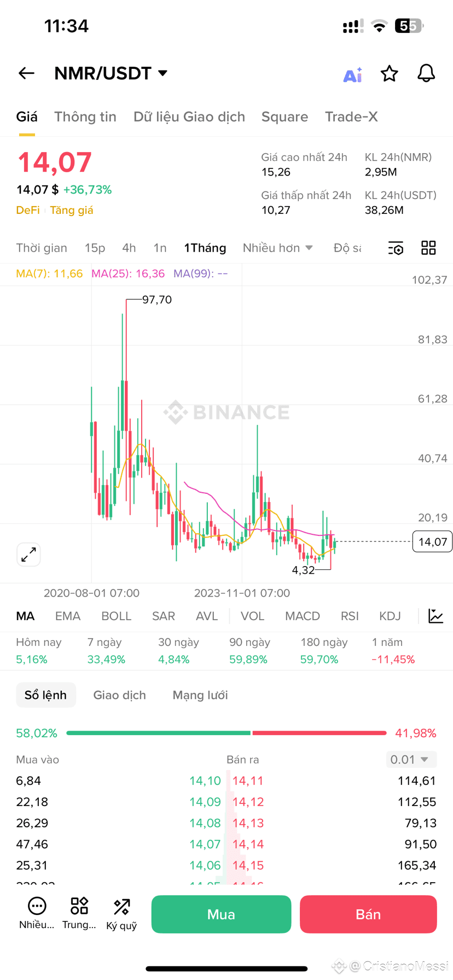Viewport: 453px width, 980px height.
Task: Open the DeFi category tag
Action: pos(28,211)
